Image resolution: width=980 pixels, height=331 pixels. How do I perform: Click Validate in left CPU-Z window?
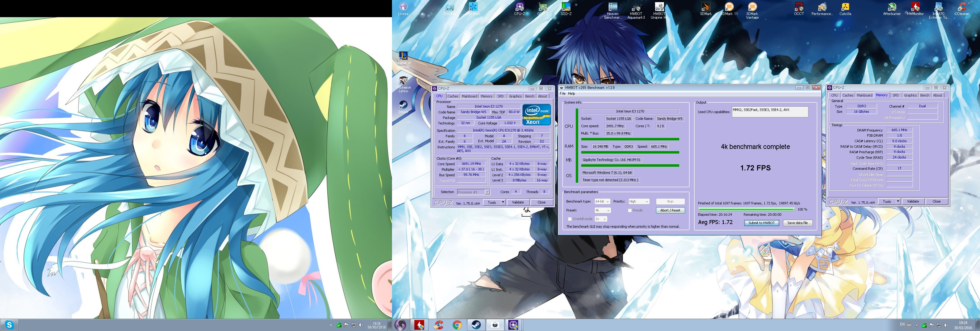pos(518,202)
